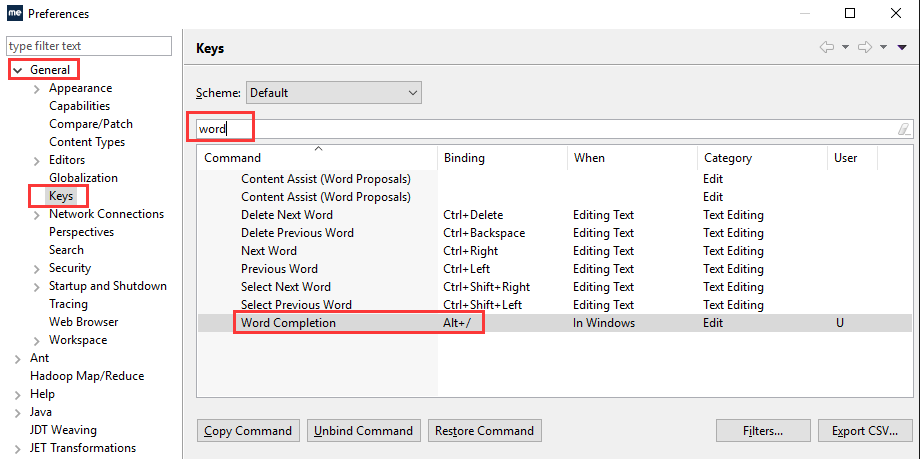This screenshot has height=459, width=920.
Task: Click the back navigation arrow icon
Action: [x=827, y=47]
